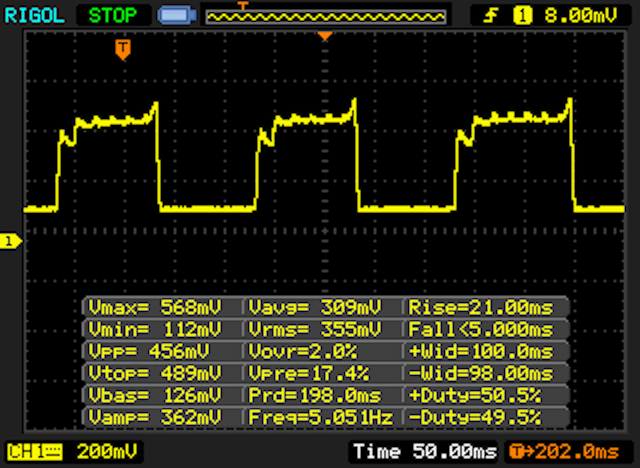Click the small orange T above memory bar
This screenshot has height=468, width=640.
(242, 5)
